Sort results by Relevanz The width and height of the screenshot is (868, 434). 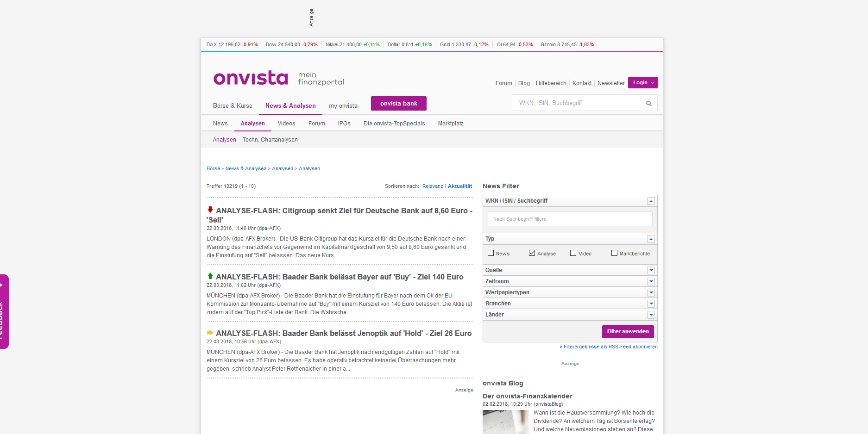pos(433,186)
